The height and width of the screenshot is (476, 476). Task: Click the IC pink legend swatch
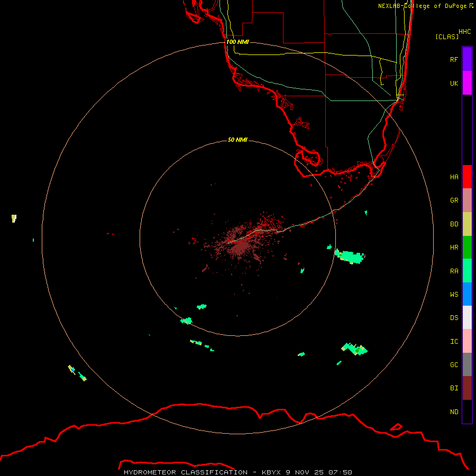[x=467, y=341]
